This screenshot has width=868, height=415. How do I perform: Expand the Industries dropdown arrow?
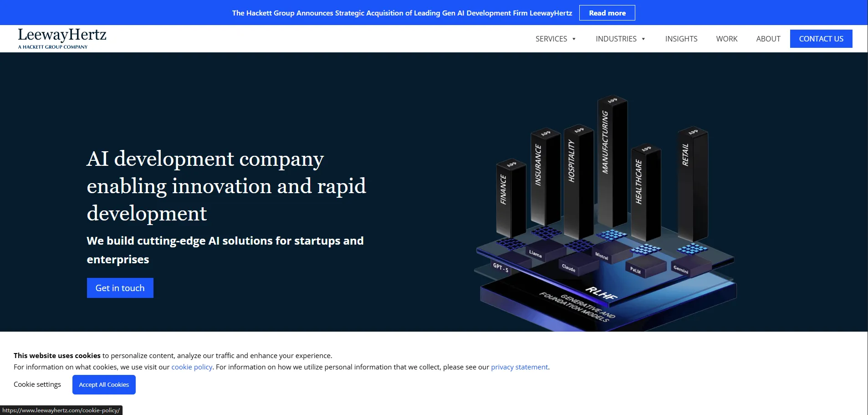click(x=643, y=39)
